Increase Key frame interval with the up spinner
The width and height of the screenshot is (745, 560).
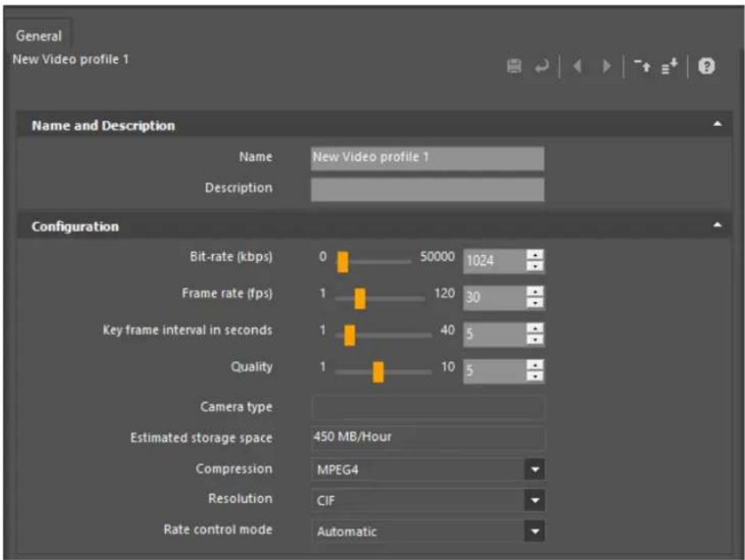pos(535,328)
